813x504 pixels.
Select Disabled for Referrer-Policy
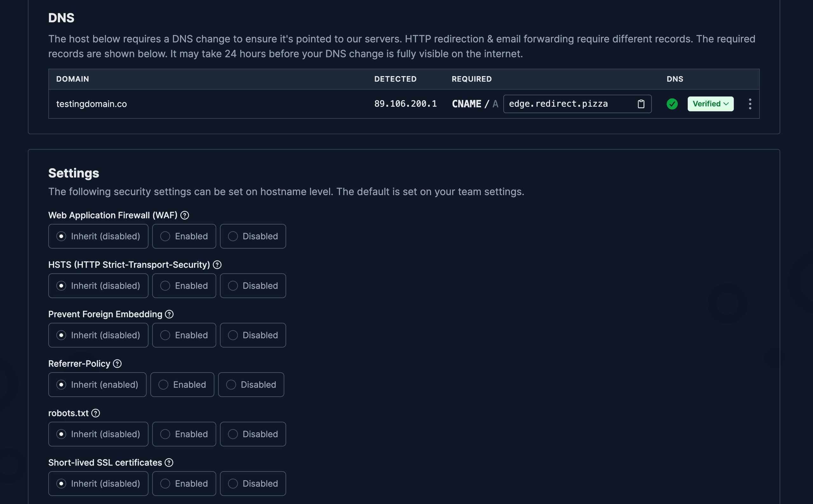[251, 385]
